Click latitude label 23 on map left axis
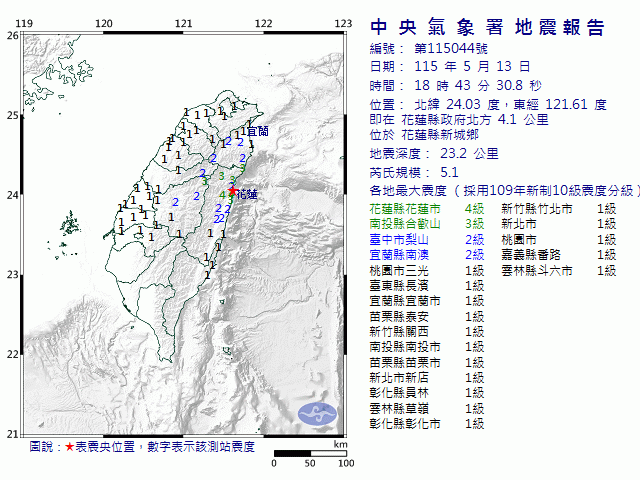The width and height of the screenshot is (640, 480). (x=12, y=275)
